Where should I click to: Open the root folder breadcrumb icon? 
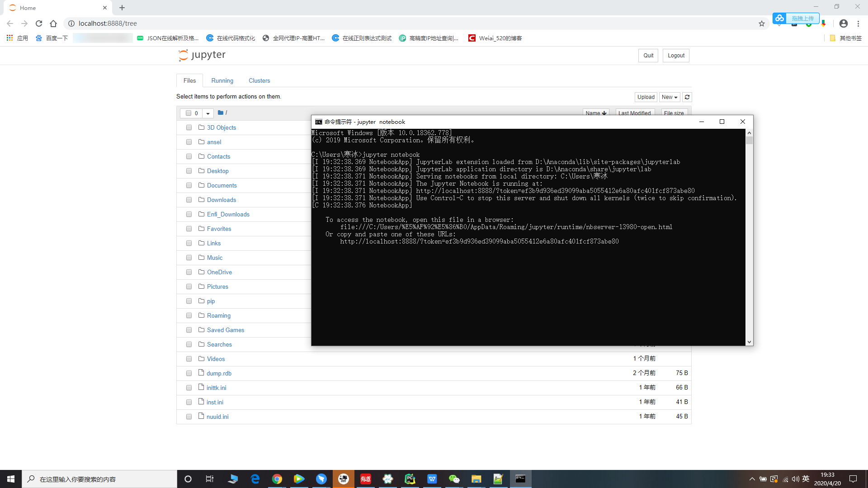pyautogui.click(x=221, y=113)
